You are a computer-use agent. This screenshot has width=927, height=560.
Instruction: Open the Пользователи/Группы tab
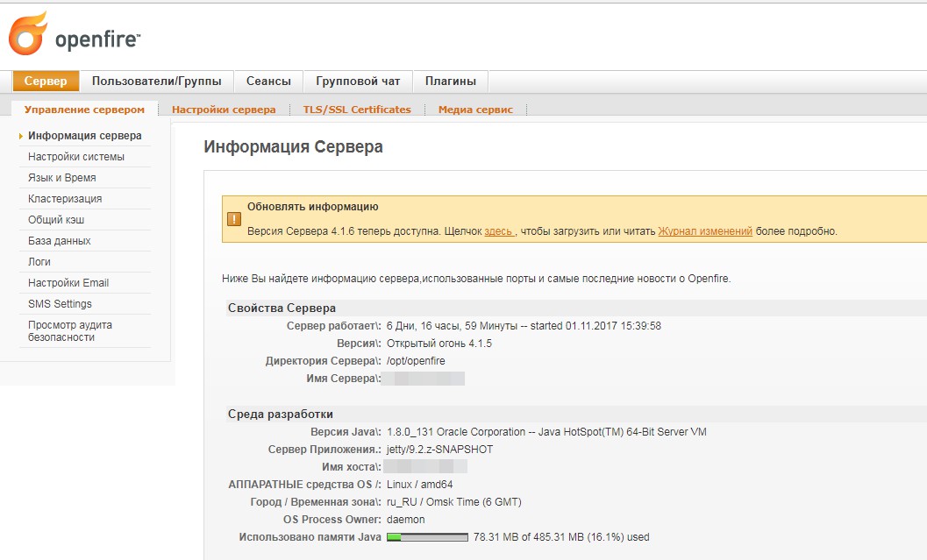click(x=157, y=81)
